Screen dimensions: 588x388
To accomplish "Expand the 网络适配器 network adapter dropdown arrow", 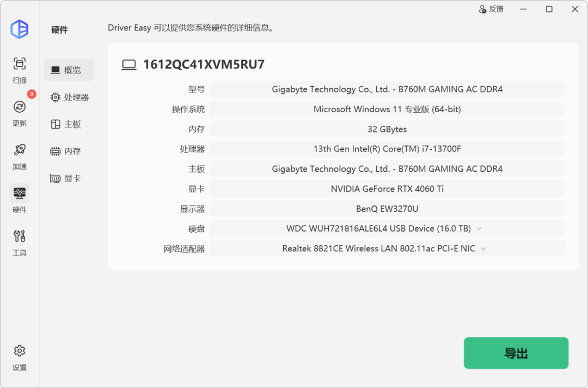I will [x=483, y=248].
